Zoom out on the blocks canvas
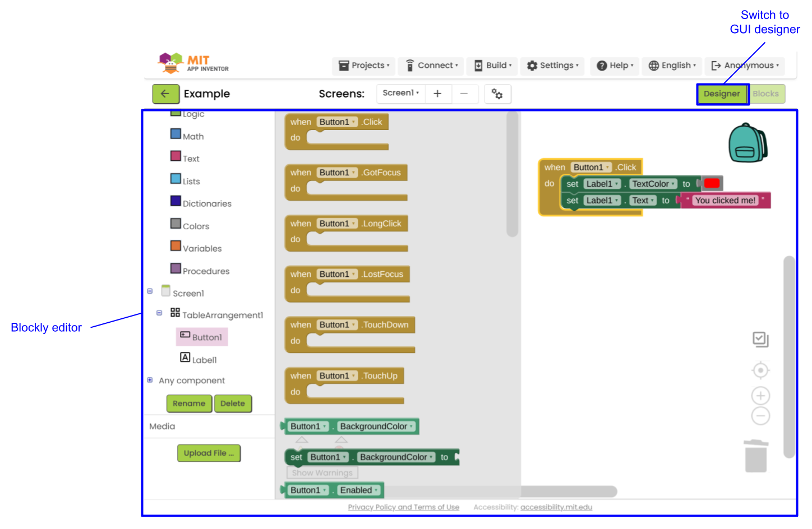 click(x=760, y=416)
